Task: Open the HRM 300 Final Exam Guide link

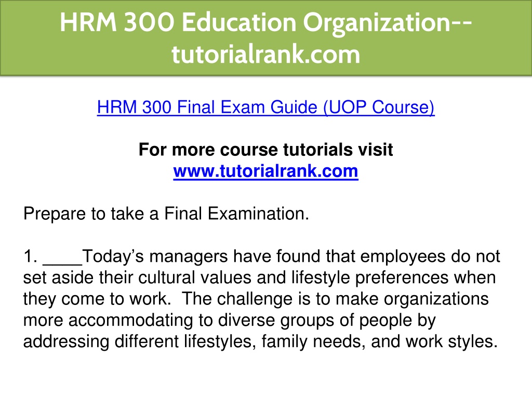Action: (265, 107)
